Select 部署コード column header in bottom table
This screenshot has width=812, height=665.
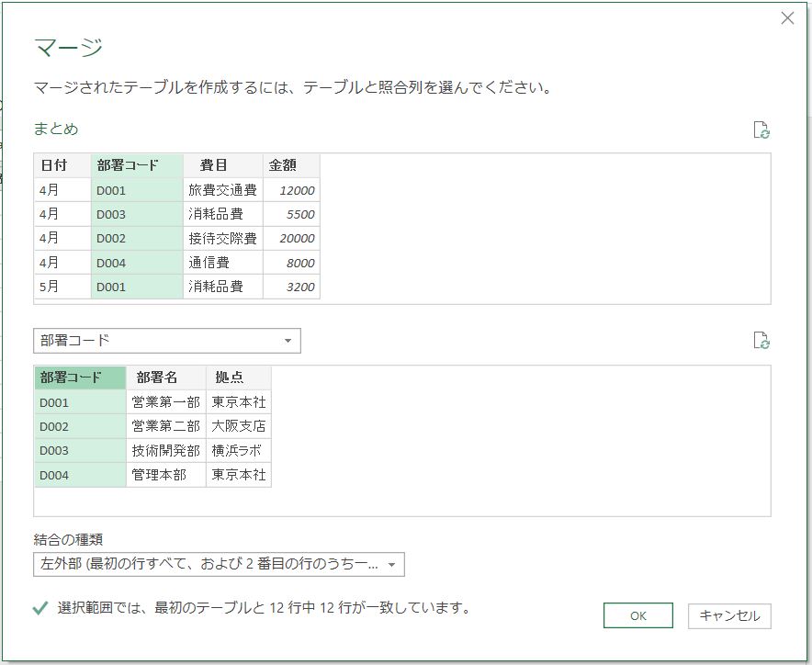tap(79, 378)
